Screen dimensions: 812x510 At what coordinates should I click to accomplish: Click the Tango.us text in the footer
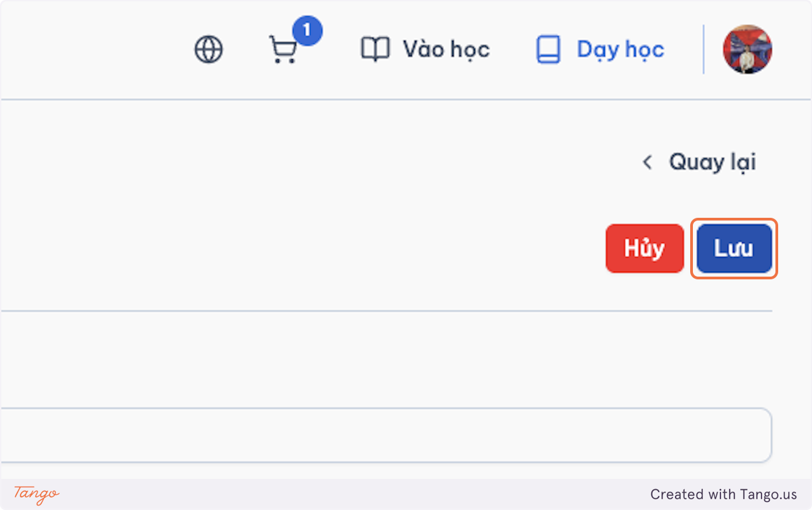point(767,494)
